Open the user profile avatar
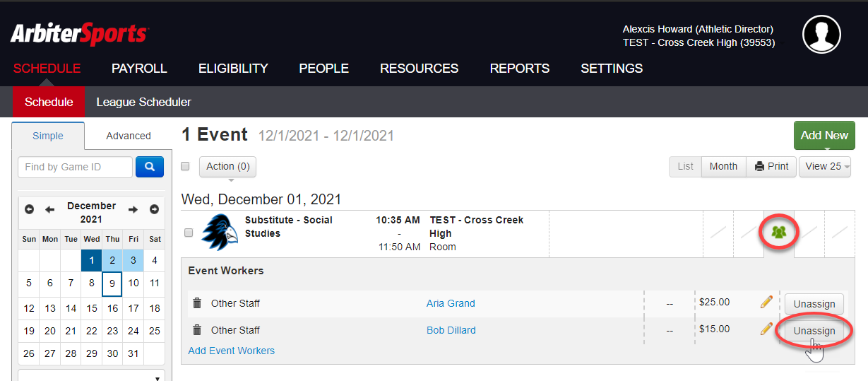This screenshot has width=868, height=381. click(821, 34)
